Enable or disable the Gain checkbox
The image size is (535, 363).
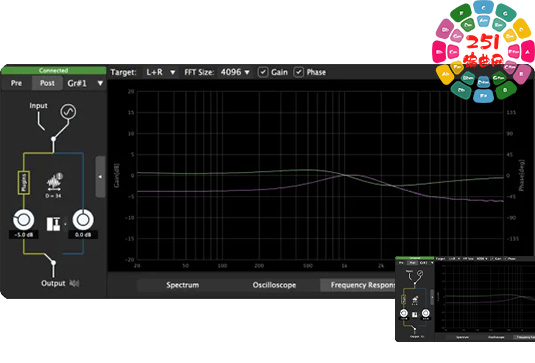point(263,72)
